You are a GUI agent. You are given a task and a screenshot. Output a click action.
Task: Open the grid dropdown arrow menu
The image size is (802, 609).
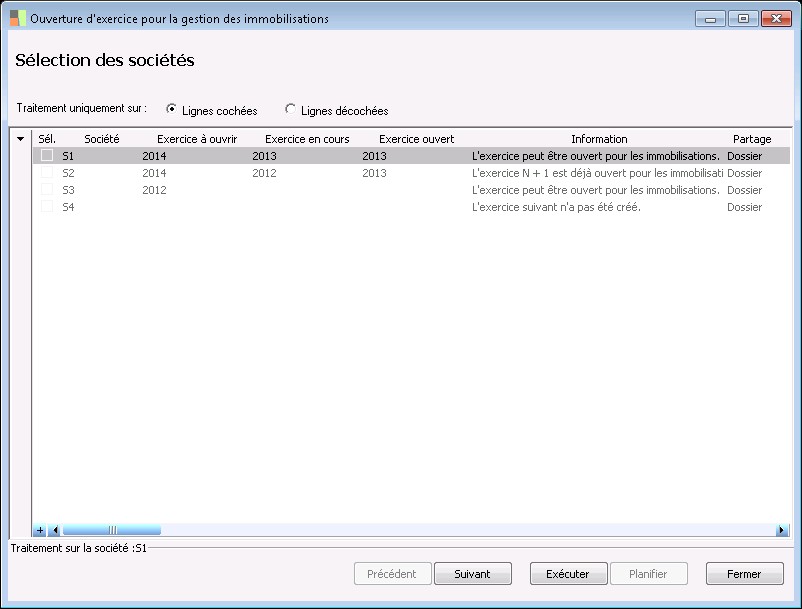point(20,139)
